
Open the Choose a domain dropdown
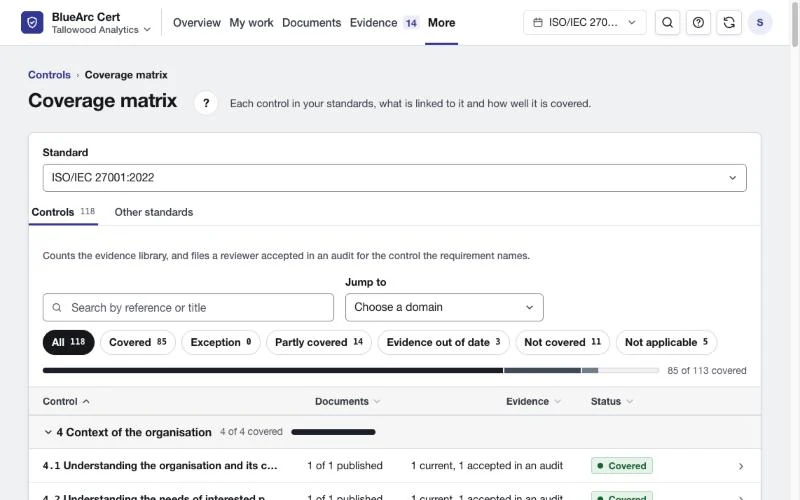pos(444,307)
